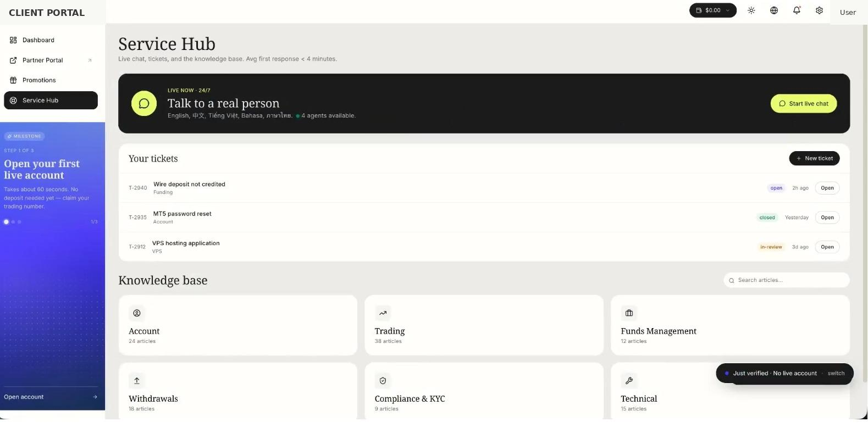Click 24 articles under Account
Viewport: 868px width, 427px height.
point(142,342)
